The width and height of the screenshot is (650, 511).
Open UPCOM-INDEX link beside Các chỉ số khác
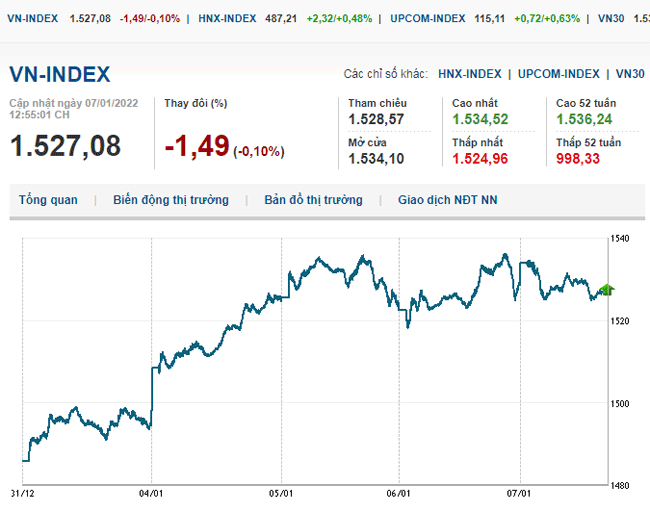pyautogui.click(x=559, y=74)
